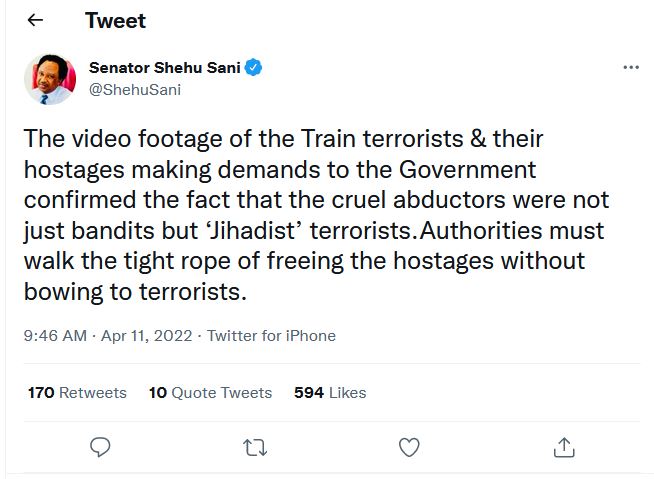Screen dimensions: 654x479
Task: Click the back arrow icon
Action: point(36,21)
